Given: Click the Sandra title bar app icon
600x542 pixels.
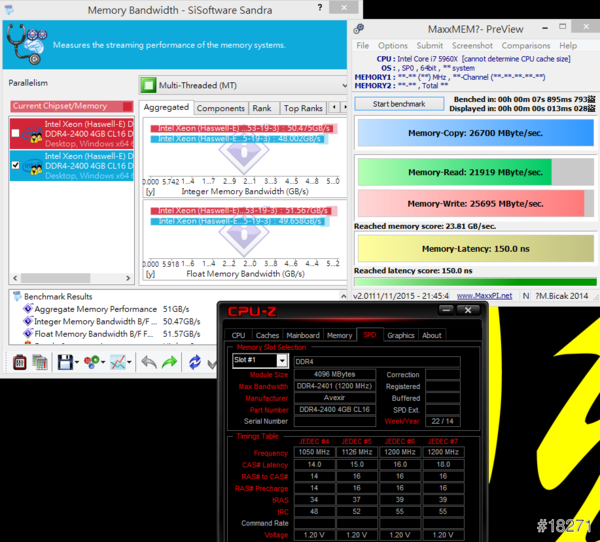Looking at the screenshot, I should point(9,10).
